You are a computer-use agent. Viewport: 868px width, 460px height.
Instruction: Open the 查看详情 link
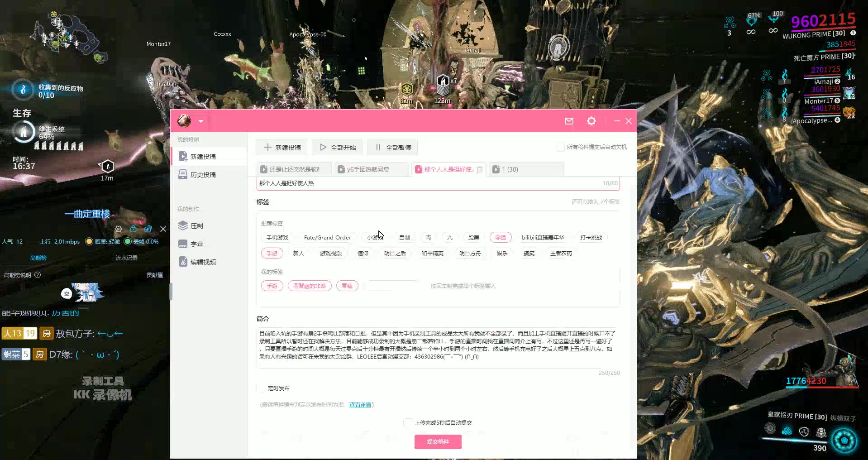click(x=360, y=405)
